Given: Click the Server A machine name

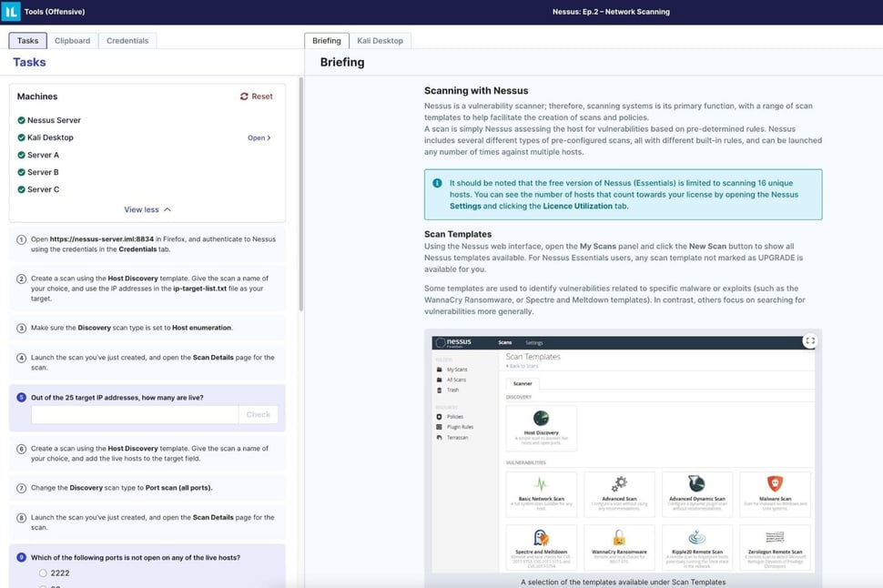Looking at the screenshot, I should [x=43, y=155].
